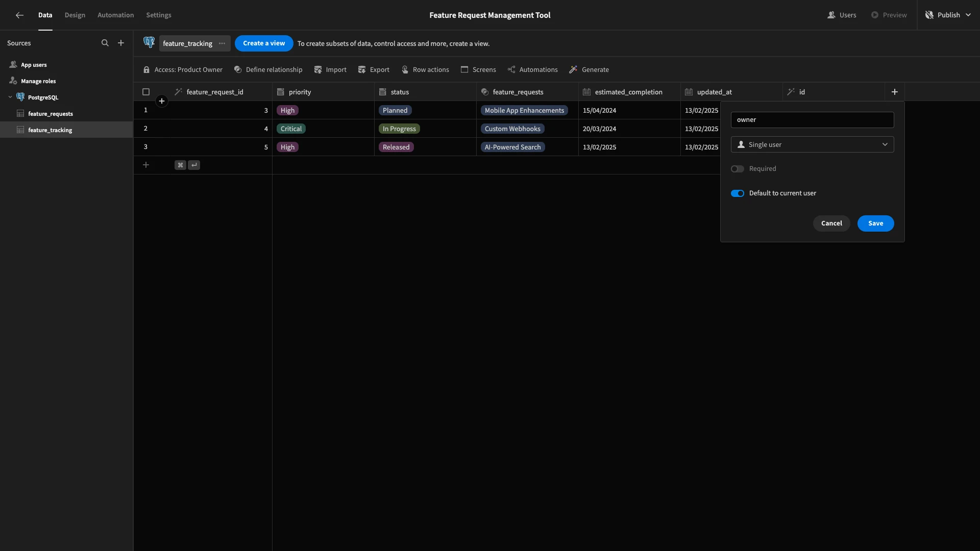Click the priority column type icon
The image size is (980, 551).
(x=281, y=92)
